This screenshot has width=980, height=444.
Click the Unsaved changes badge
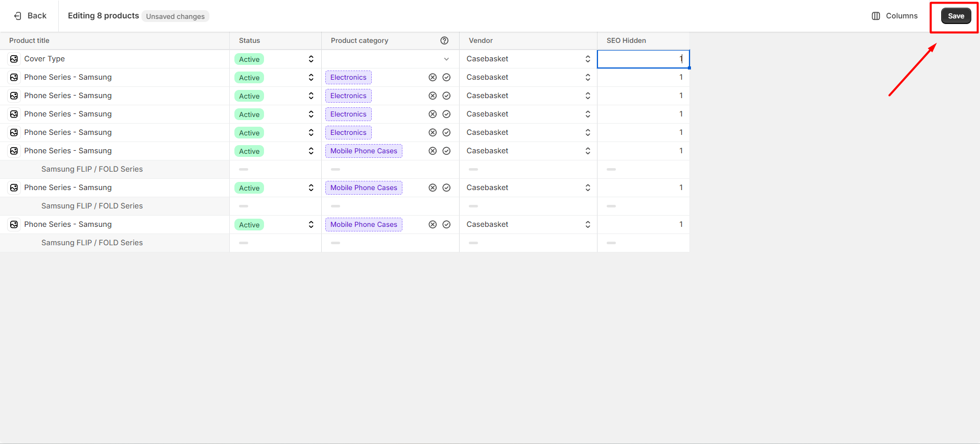tap(175, 16)
